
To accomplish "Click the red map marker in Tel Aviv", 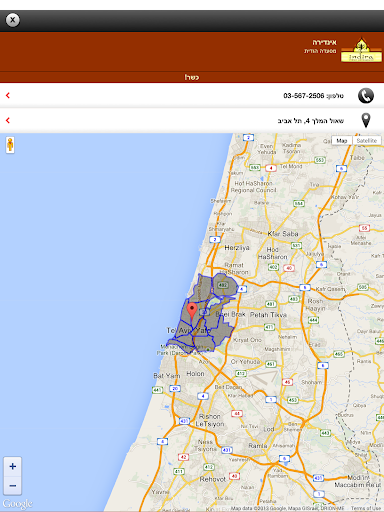I will (x=192, y=311).
